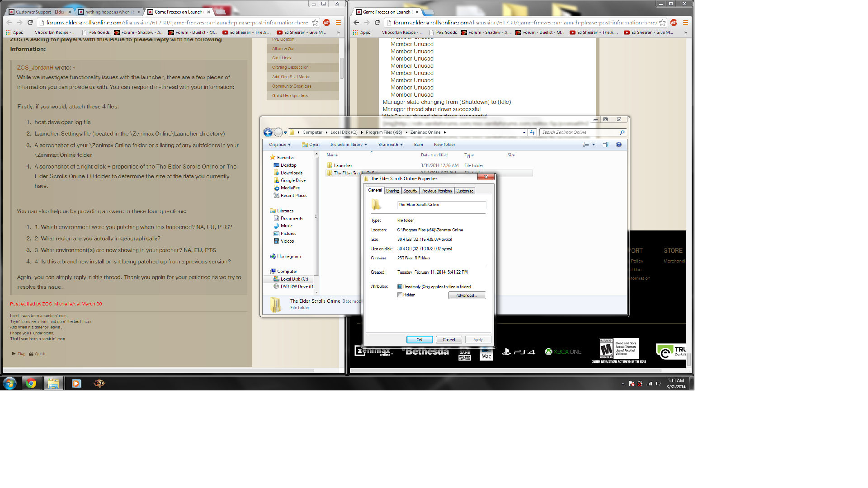Screen dimensions: 868x488
Task: Bookmark the page in left Chrome window
Action: [315, 23]
